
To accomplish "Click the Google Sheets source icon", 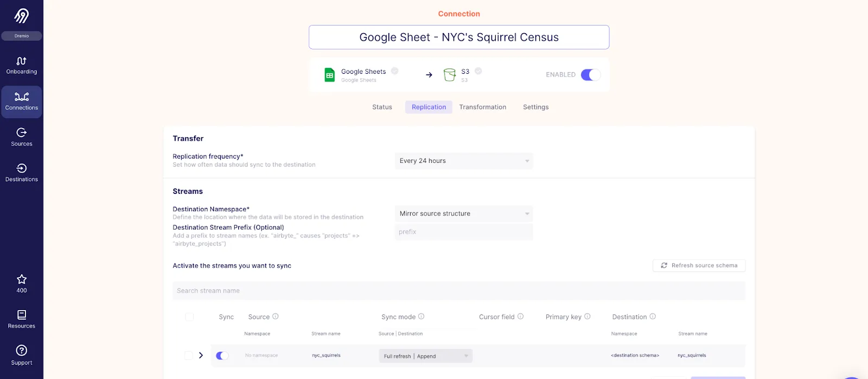I will 329,75.
